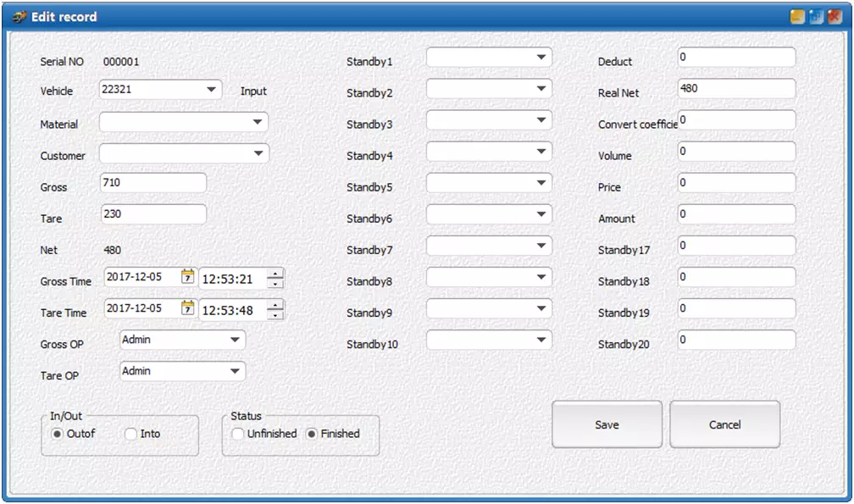Viewport: 854px width, 504px height.
Task: Expand the Standby5 dropdown
Action: pyautogui.click(x=489, y=183)
